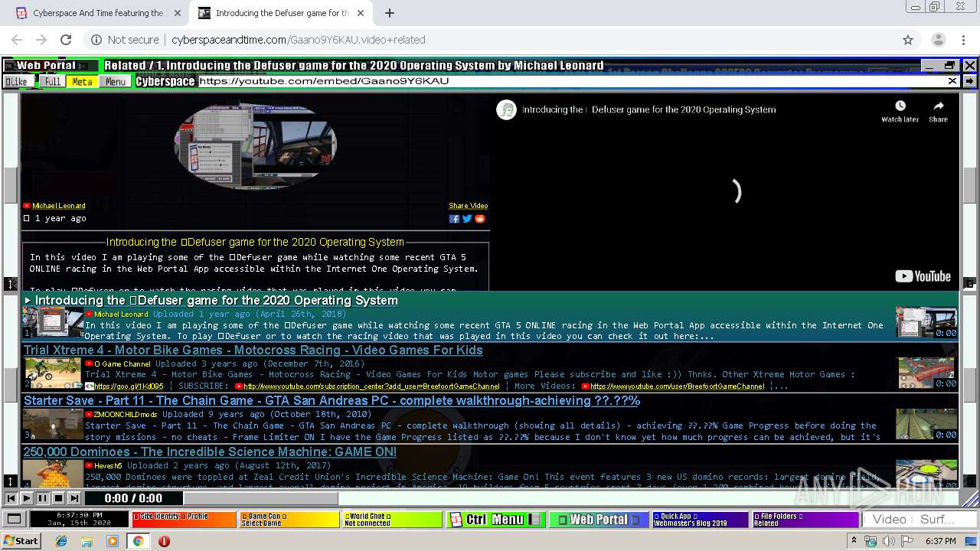Open the YouTube logo in the player
The height and width of the screenshot is (551, 980).
point(923,276)
